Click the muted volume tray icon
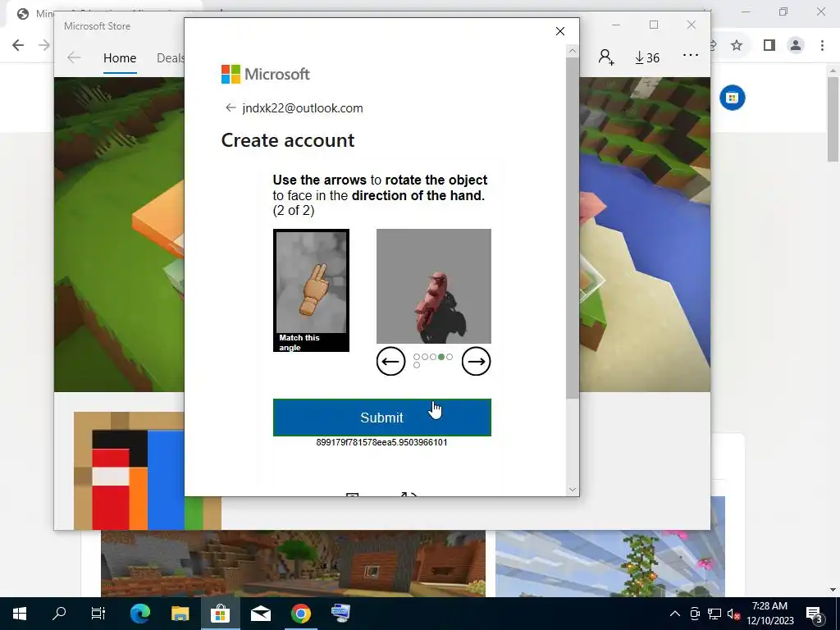 click(x=733, y=614)
